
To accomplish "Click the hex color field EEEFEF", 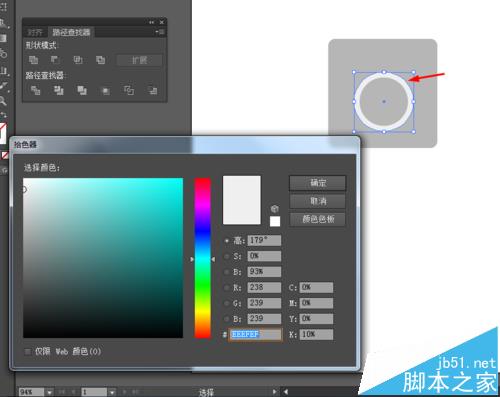I will (x=255, y=334).
